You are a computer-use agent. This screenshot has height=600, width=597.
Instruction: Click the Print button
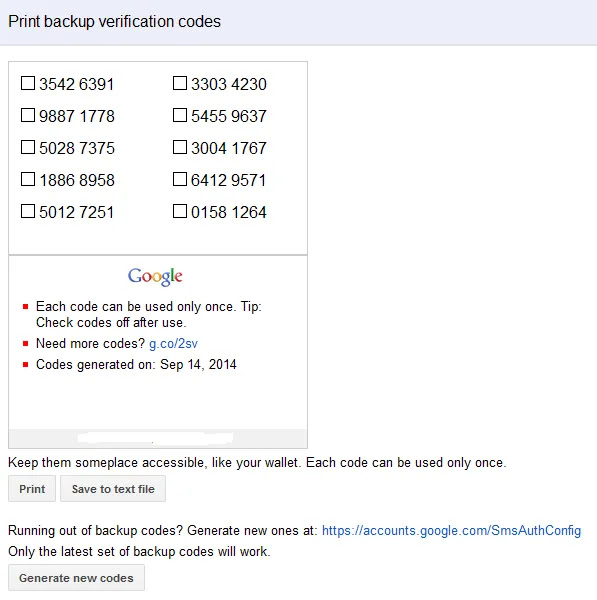32,489
